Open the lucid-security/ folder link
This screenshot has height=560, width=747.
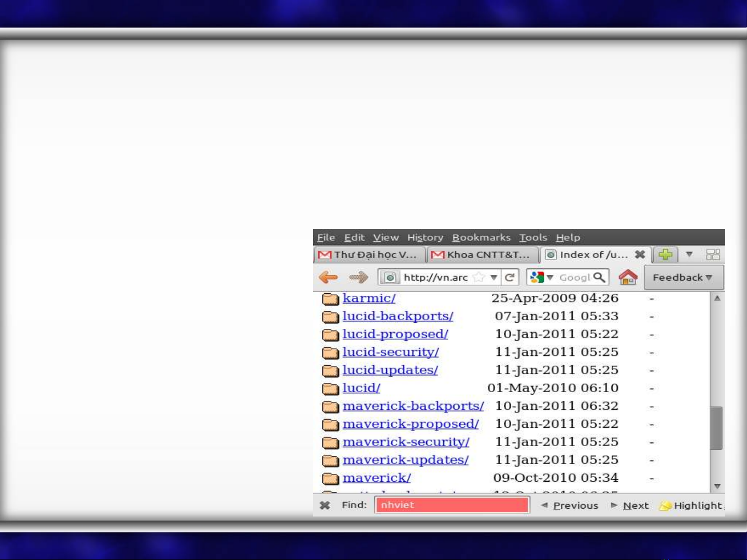pos(390,352)
